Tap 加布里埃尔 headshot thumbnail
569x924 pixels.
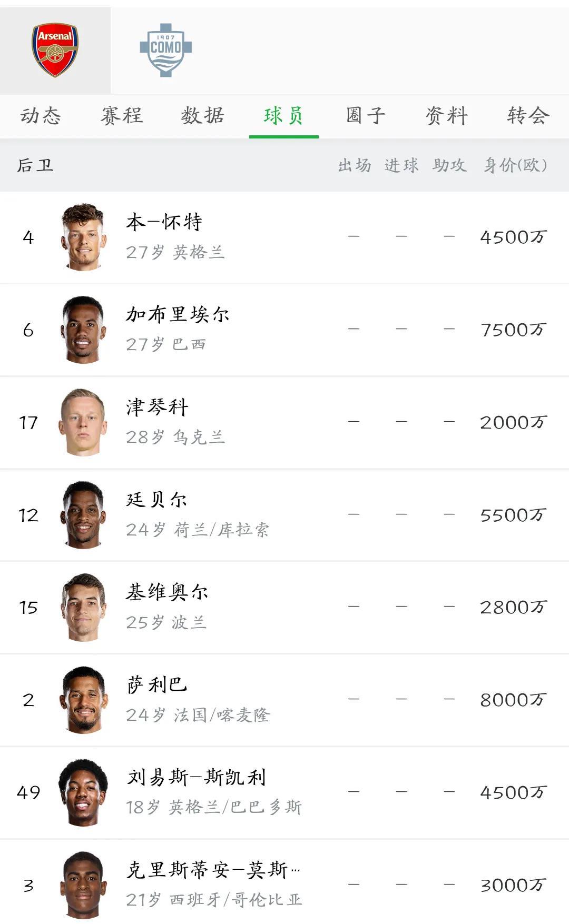pos(83,330)
